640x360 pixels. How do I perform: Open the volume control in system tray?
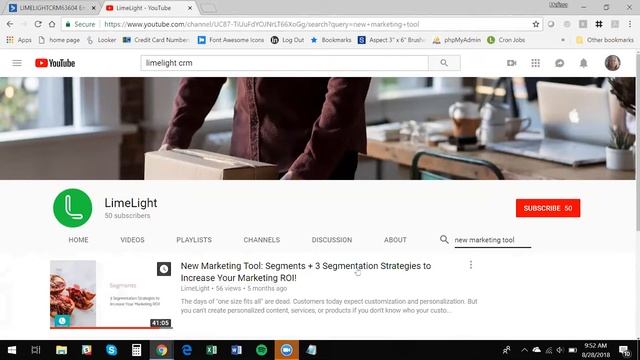560,350
